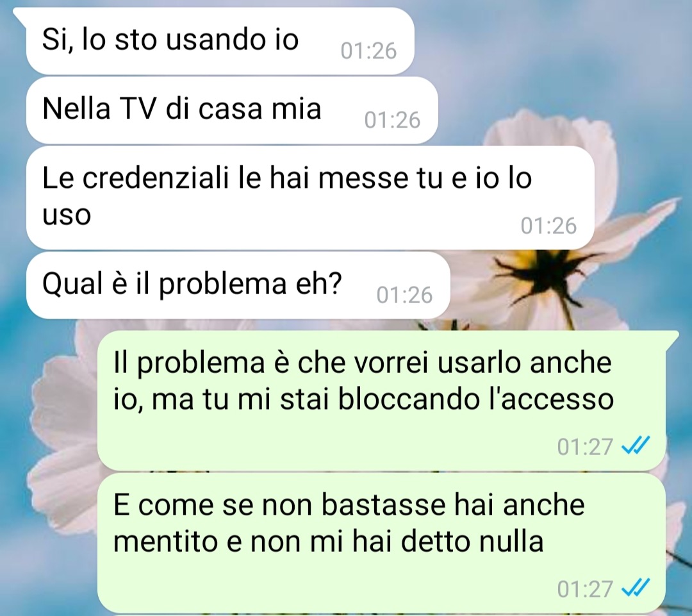Select the "E come se non bastasse" sent message

[x=382, y=542]
